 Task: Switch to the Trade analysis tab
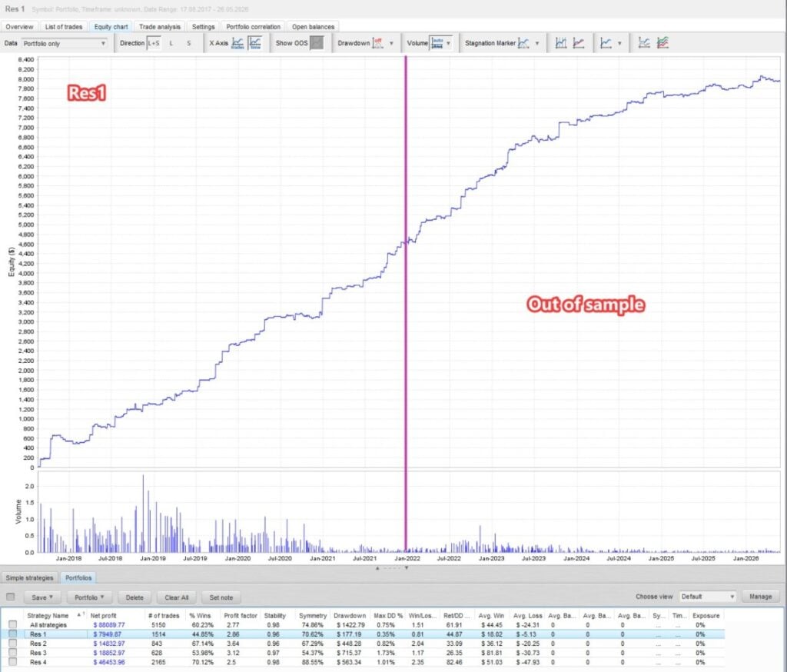click(160, 27)
